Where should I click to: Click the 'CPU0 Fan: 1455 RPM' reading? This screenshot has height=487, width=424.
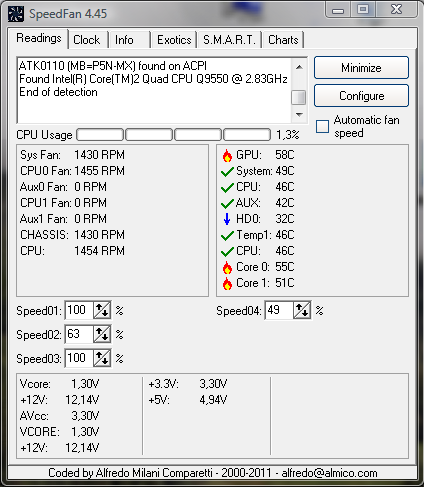pos(72,171)
